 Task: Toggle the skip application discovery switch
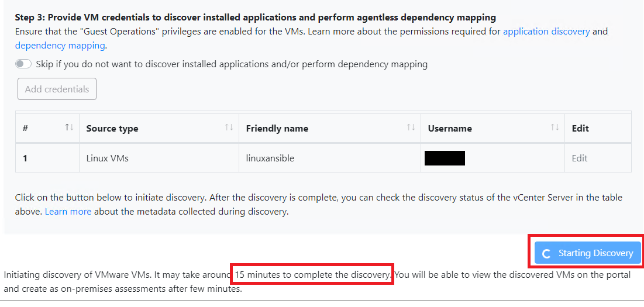click(23, 64)
